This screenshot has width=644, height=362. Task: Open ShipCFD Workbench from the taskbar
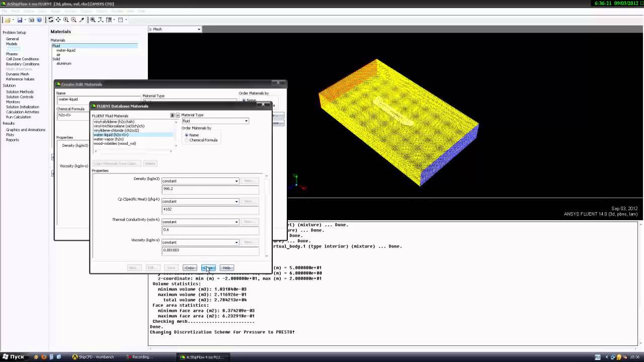pos(95,357)
